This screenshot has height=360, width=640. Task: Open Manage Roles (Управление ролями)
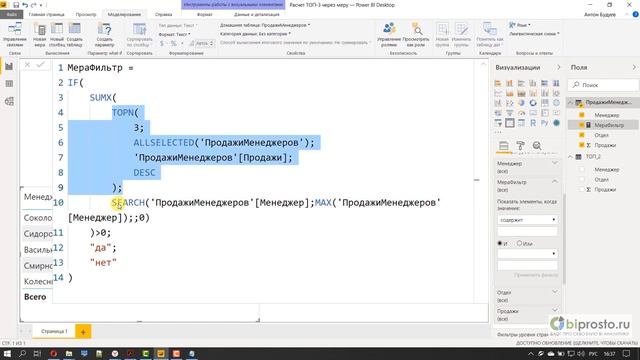(x=389, y=34)
